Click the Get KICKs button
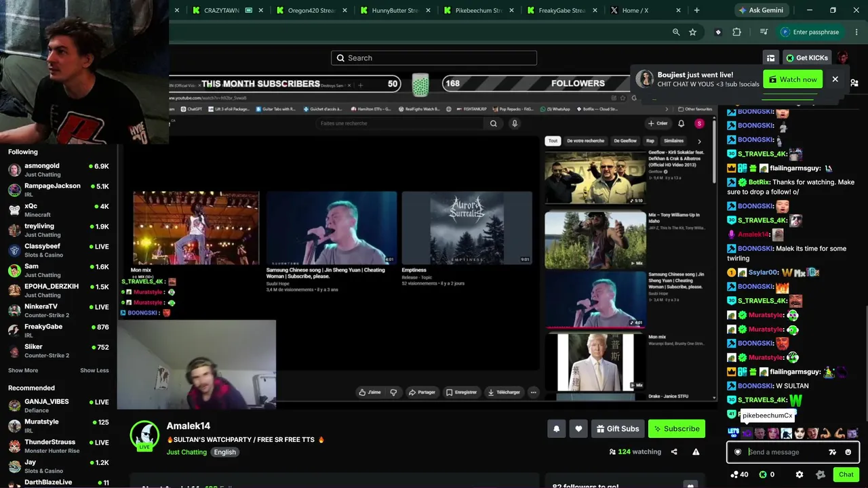The image size is (868, 488). (806, 58)
